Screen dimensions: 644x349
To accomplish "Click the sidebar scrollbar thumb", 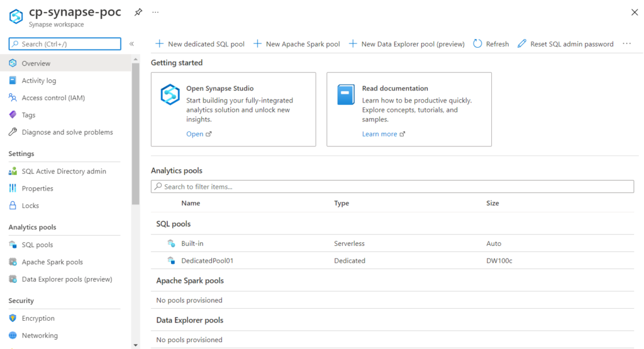I will coord(136,133).
